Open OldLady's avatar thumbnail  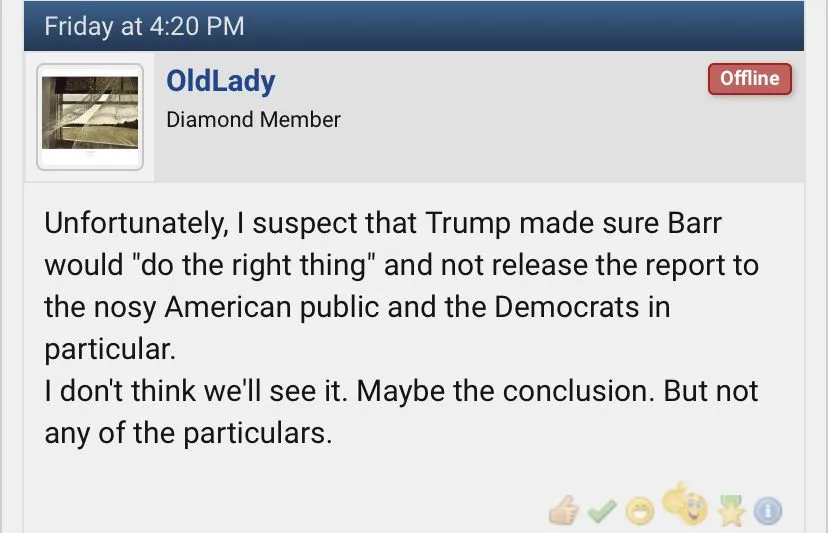(x=90, y=116)
